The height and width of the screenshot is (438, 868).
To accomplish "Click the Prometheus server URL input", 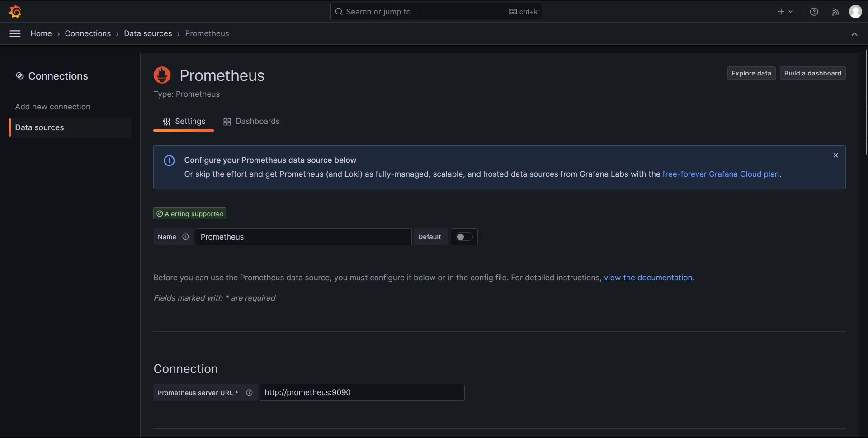I will pos(362,392).
